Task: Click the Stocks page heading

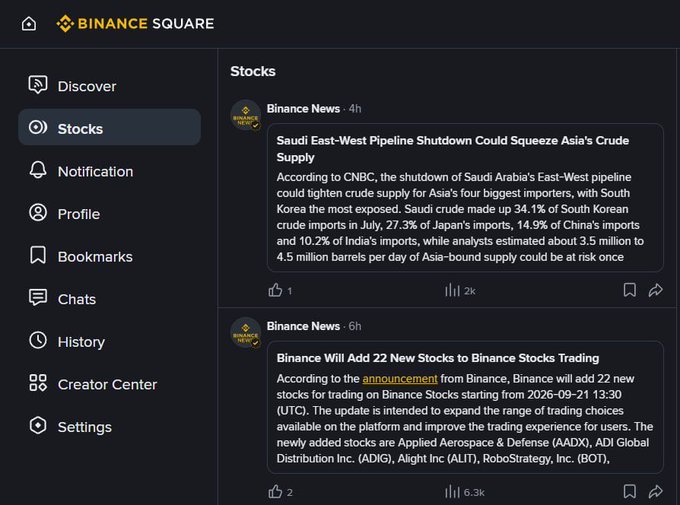Action: pyautogui.click(x=253, y=71)
